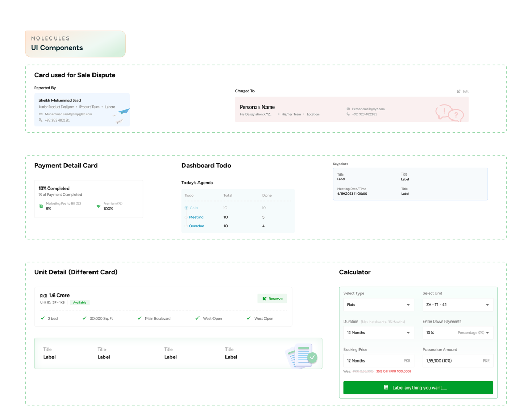Click the Marketing Fee to Bill document icon
532x415 pixels.
pyautogui.click(x=41, y=206)
